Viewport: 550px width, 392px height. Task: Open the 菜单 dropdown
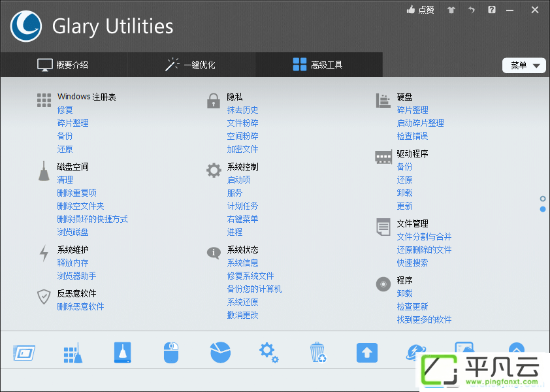pos(524,65)
